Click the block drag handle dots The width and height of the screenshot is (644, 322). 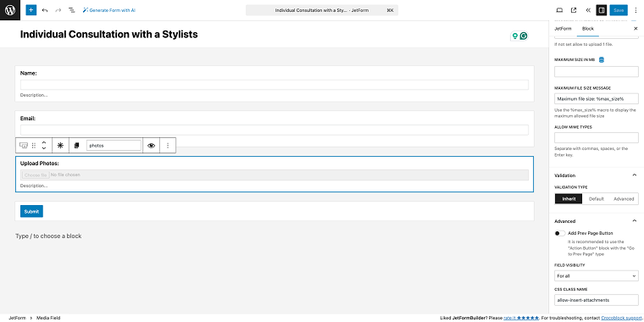[x=34, y=146]
